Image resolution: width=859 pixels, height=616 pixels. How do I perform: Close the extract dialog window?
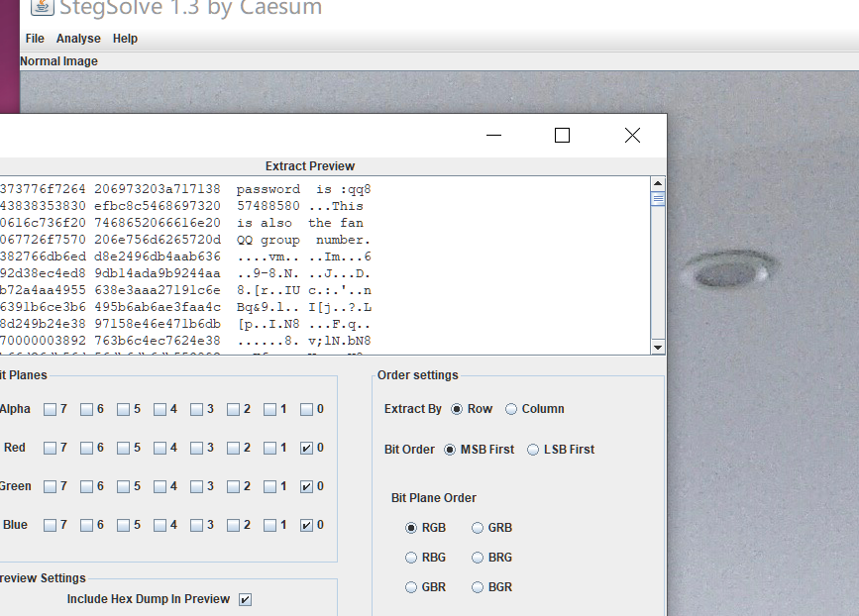click(x=632, y=136)
